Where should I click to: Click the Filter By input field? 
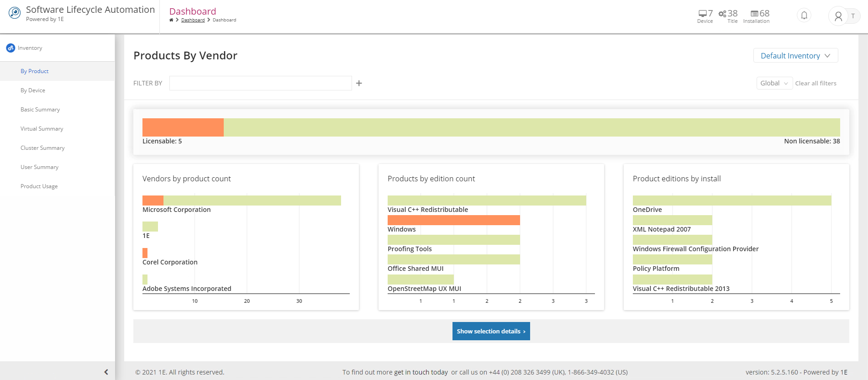tap(260, 83)
